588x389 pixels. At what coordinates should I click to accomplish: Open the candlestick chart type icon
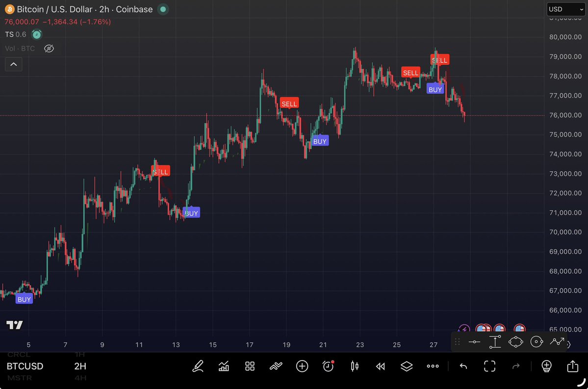pos(355,366)
